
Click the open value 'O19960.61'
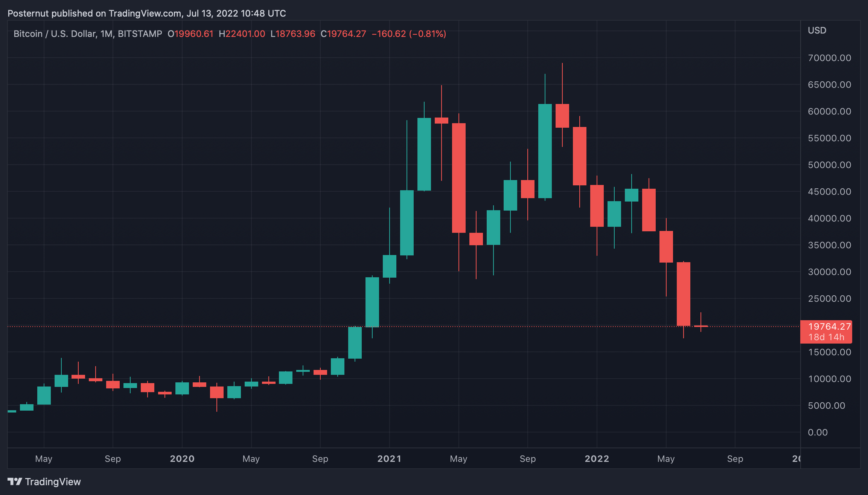(190, 34)
